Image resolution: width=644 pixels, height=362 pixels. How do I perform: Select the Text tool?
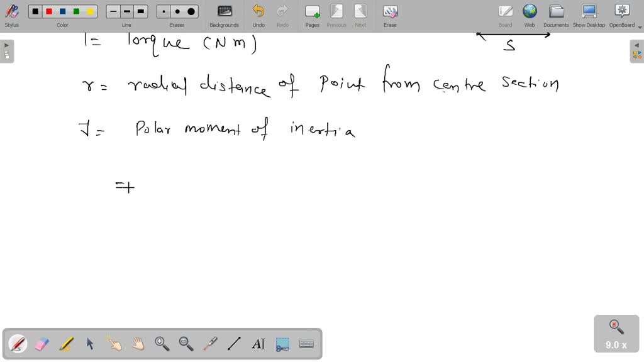coord(258,344)
